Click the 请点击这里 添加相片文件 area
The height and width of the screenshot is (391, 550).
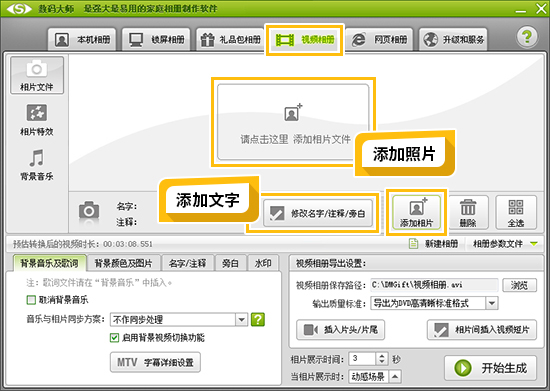pos(293,122)
